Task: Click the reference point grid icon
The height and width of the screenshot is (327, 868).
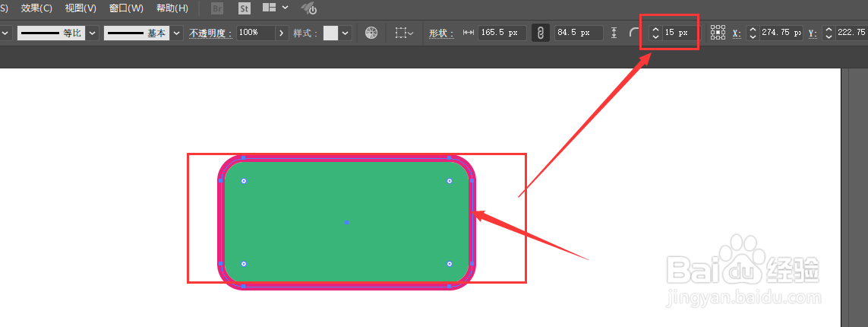Action: pos(718,33)
